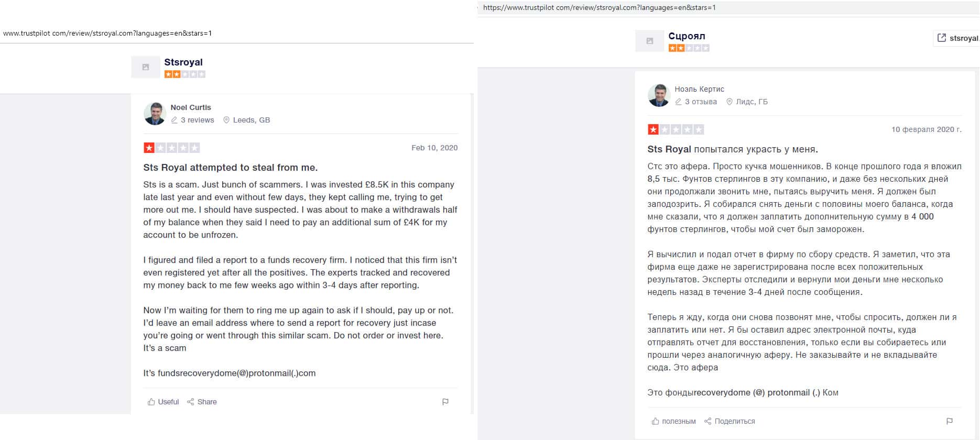Flag the English review with flag icon

(445, 402)
